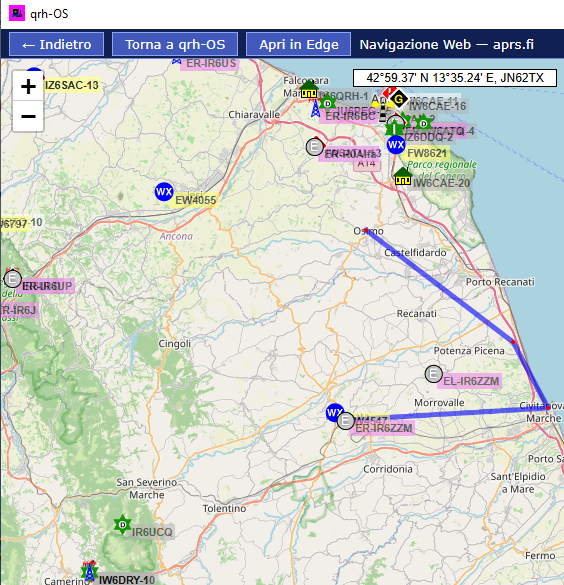
Task: Zoom out the map with minus button
Action: [28, 116]
